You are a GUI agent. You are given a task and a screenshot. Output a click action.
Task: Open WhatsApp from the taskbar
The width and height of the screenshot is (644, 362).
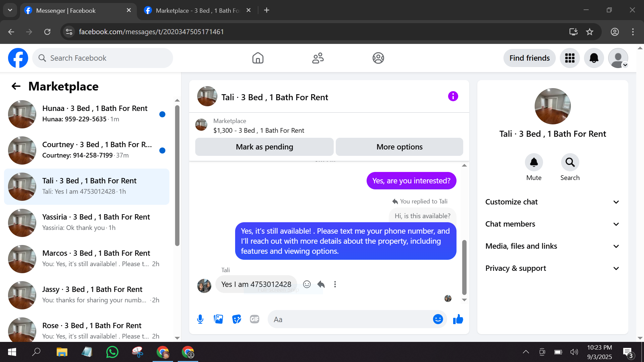point(112,352)
